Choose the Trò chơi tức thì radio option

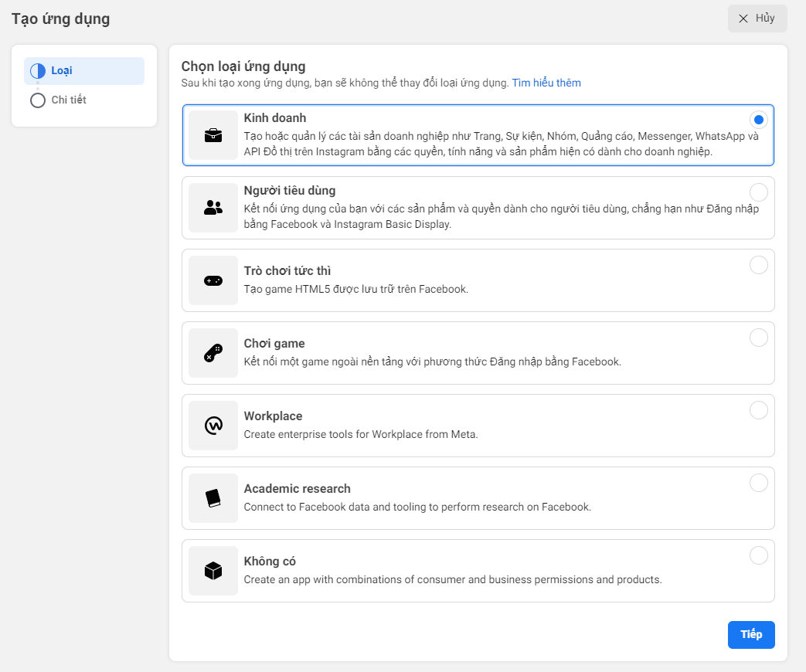click(x=758, y=265)
